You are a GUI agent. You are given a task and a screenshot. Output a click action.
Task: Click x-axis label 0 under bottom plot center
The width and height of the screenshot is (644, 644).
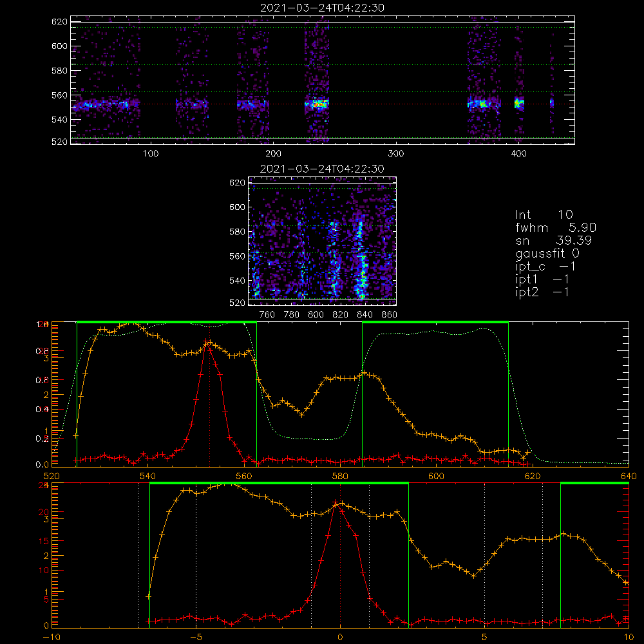coord(340,637)
